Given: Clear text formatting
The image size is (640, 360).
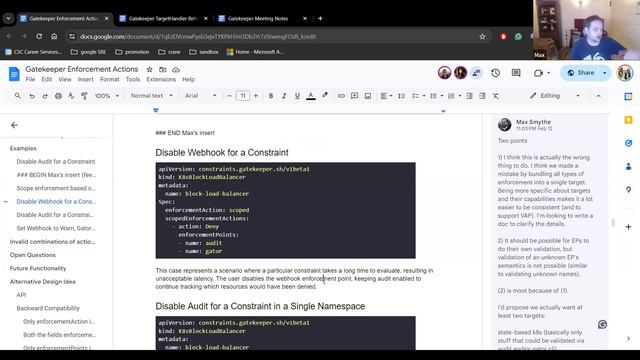Looking at the screenshot, I should (496, 96).
